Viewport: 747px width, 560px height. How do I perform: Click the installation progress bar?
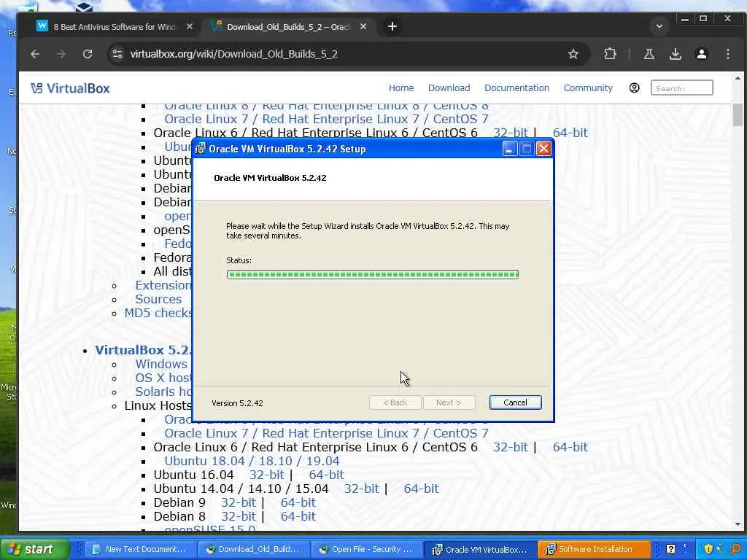click(373, 274)
